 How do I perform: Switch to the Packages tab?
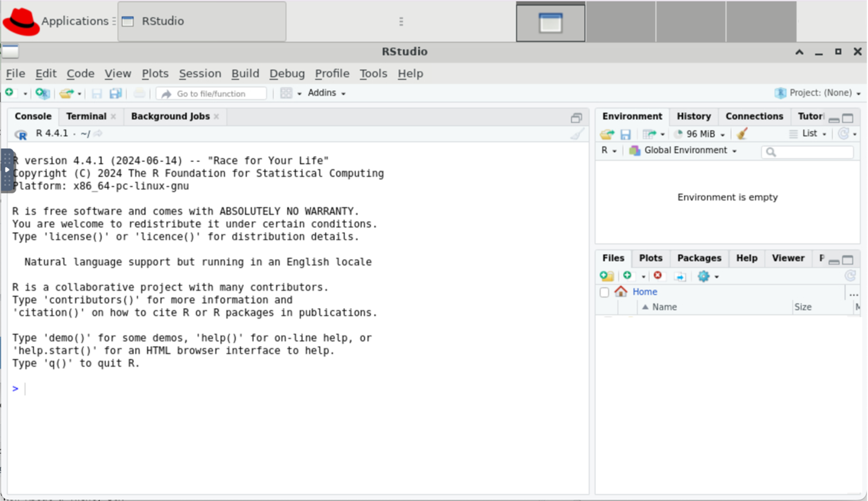[x=699, y=258]
